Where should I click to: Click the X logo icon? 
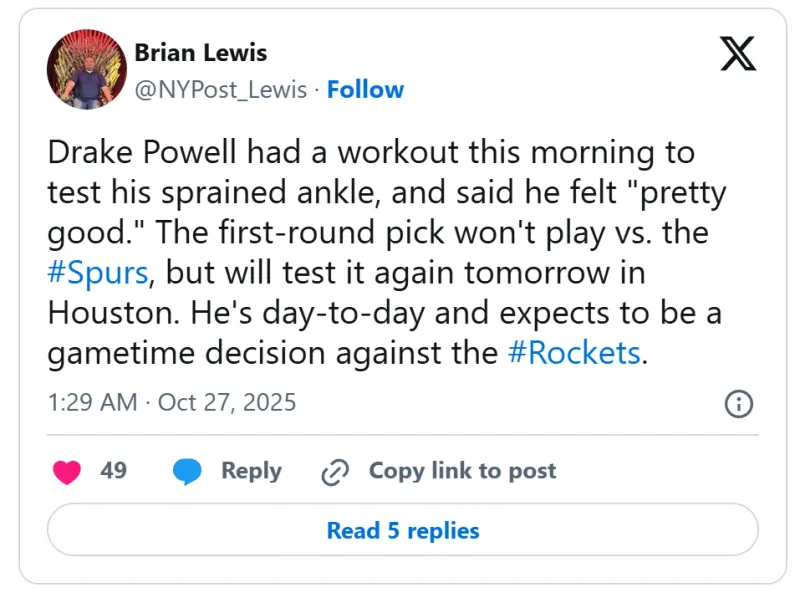pyautogui.click(x=738, y=54)
